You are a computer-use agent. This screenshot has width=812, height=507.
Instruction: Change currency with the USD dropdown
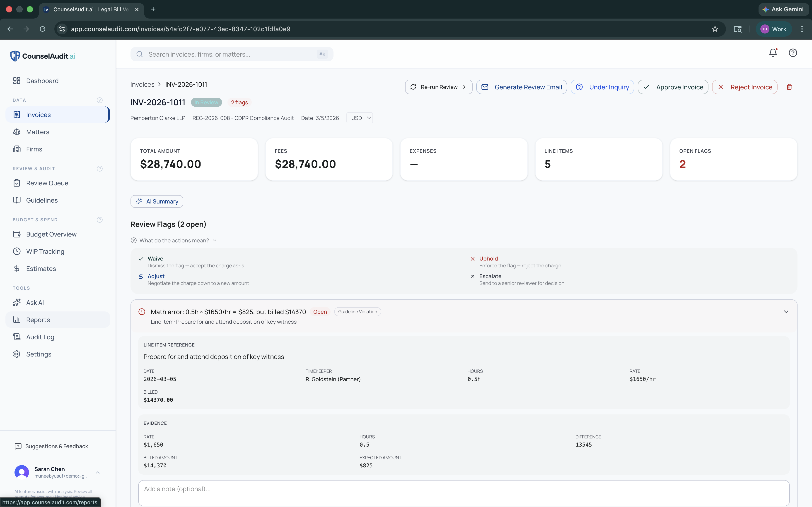[x=359, y=118]
